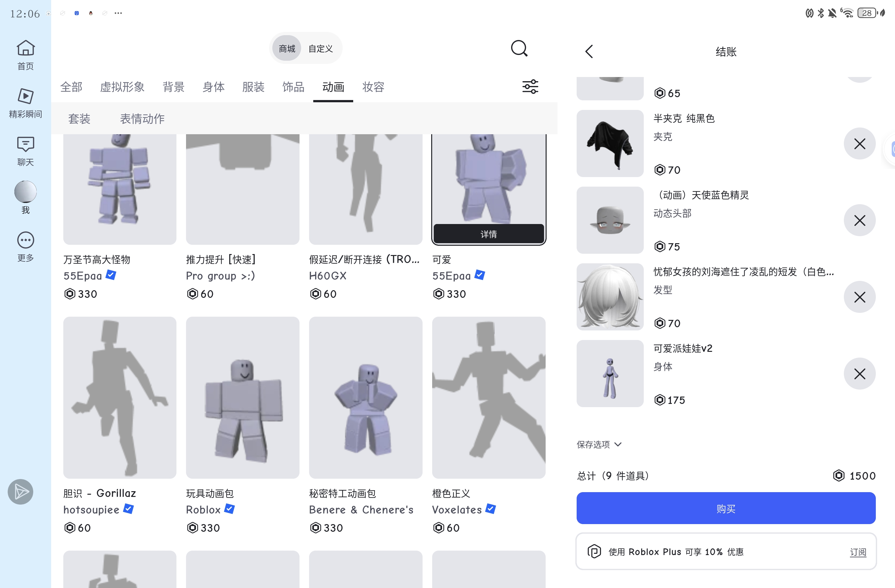Screen dimensions: 895x588
Task: Open 万圣节高大怪物 animation thumbnail
Action: pyautogui.click(x=120, y=189)
